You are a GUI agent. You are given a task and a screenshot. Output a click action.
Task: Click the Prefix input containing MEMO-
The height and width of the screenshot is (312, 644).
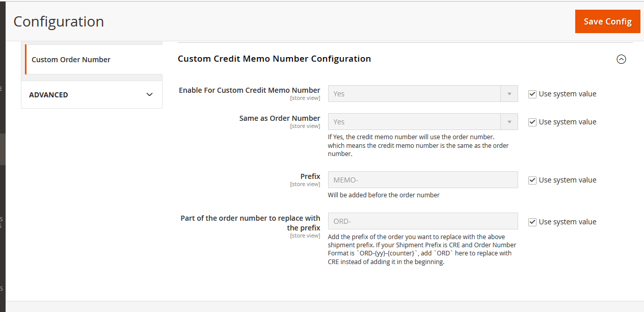click(423, 180)
